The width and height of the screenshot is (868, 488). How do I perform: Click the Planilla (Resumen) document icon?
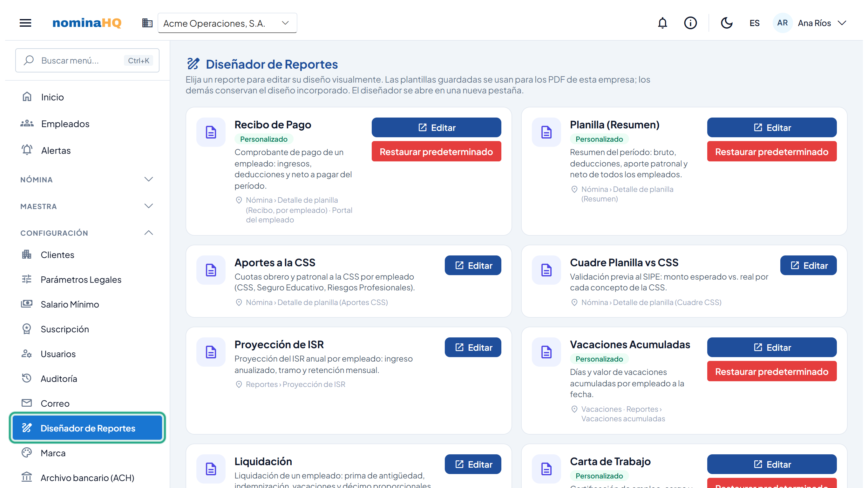coord(546,132)
